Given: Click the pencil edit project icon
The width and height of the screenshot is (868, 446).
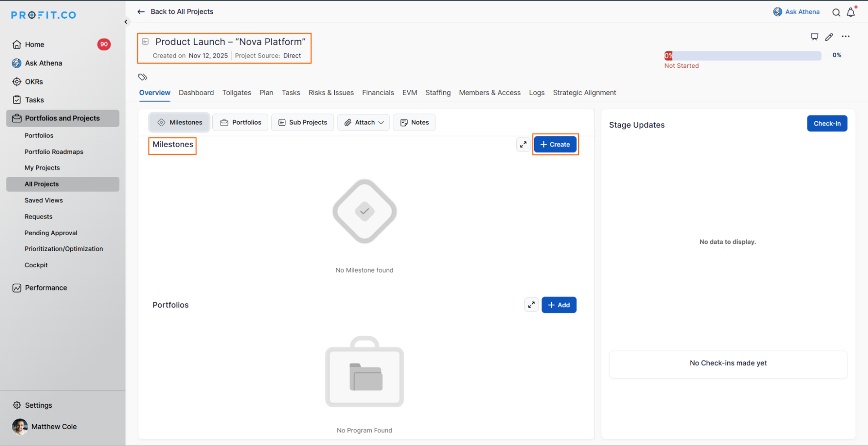Looking at the screenshot, I should [x=829, y=37].
